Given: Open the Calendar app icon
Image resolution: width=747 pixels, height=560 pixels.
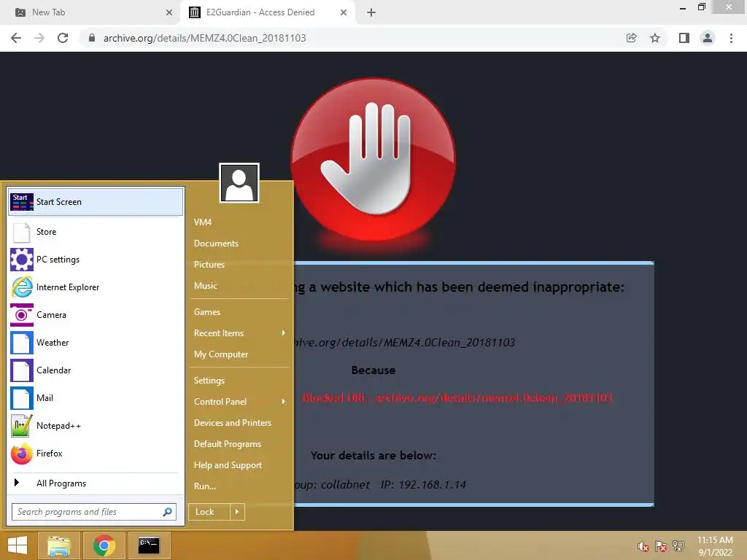Looking at the screenshot, I should pyautogui.click(x=21, y=370).
